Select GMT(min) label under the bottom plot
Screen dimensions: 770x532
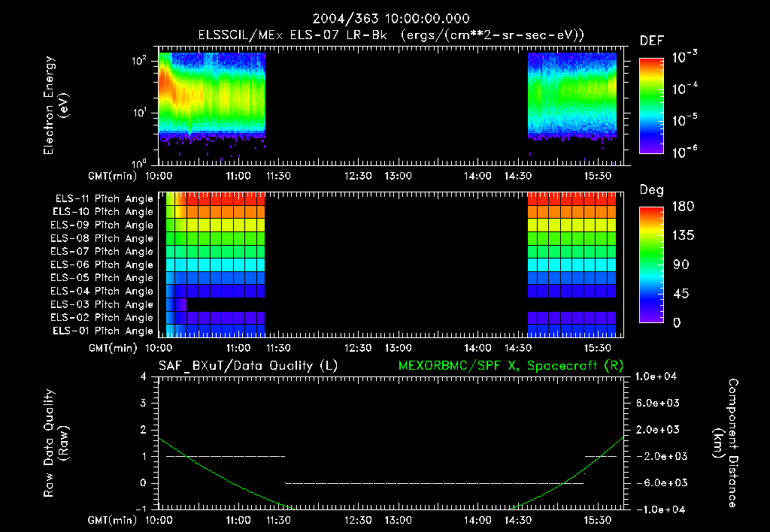point(113,521)
